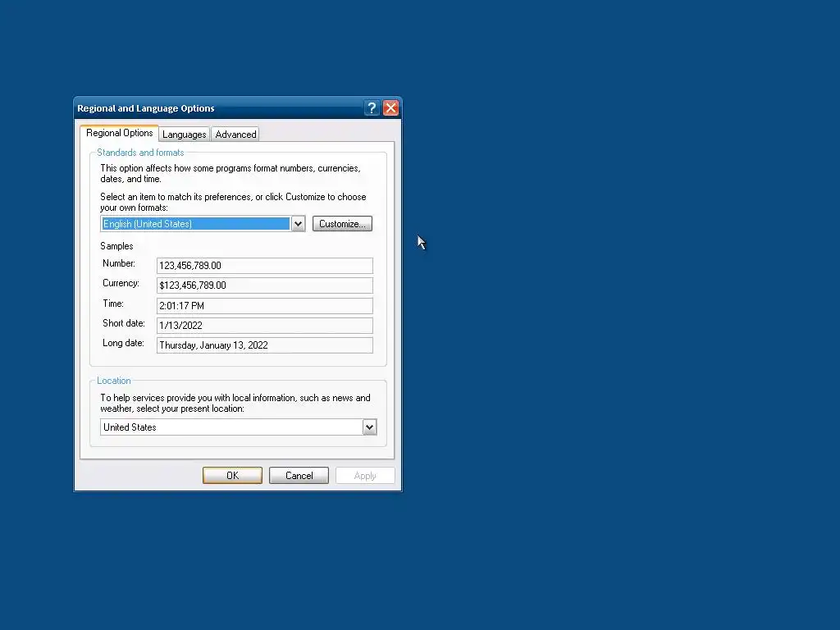Open the Customize... formats dialog

tap(342, 224)
